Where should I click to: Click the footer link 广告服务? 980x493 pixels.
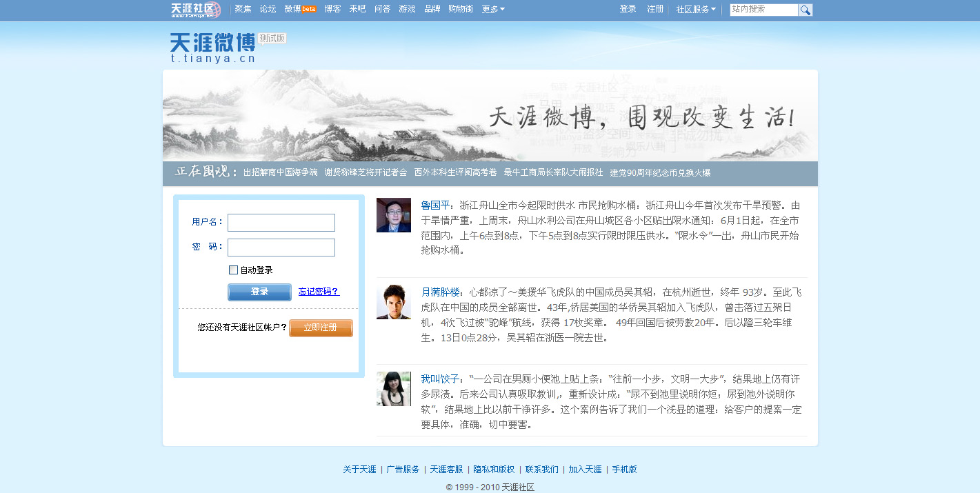[x=403, y=470]
